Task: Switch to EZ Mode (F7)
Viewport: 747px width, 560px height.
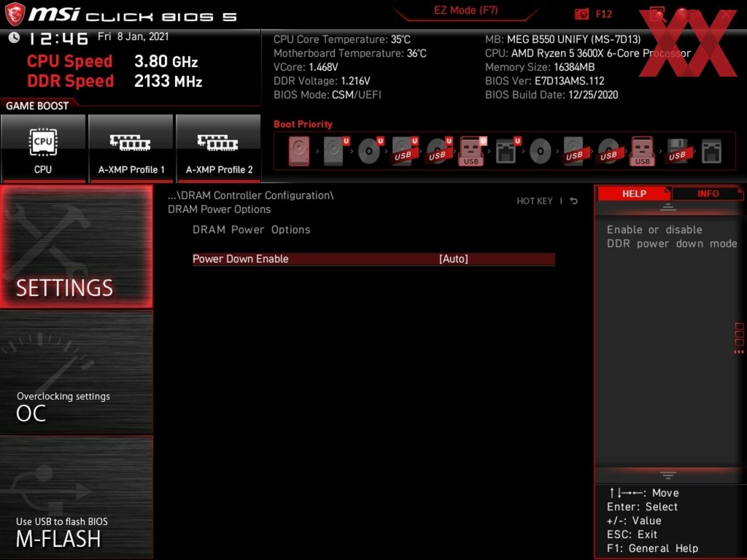Action: click(466, 10)
